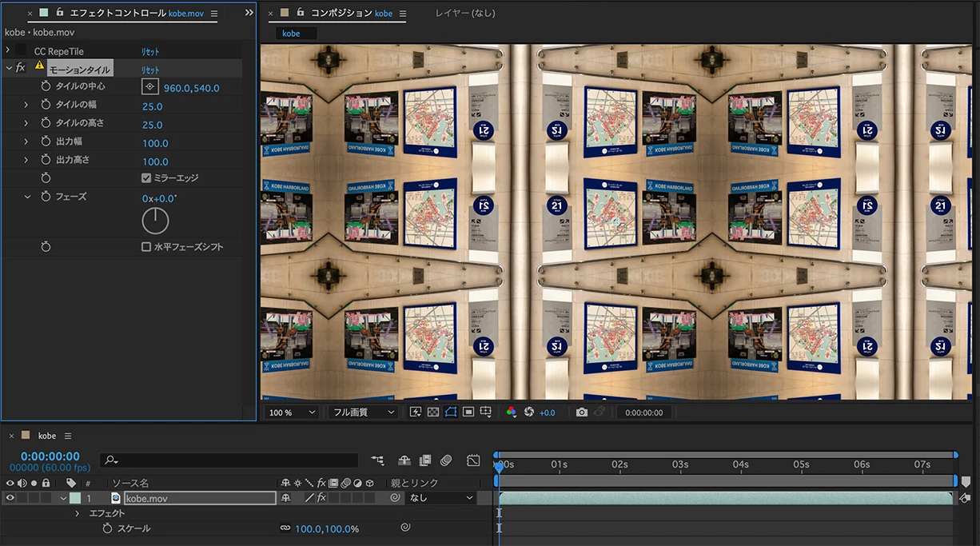Click the reset exposure aperture icon

click(x=529, y=412)
